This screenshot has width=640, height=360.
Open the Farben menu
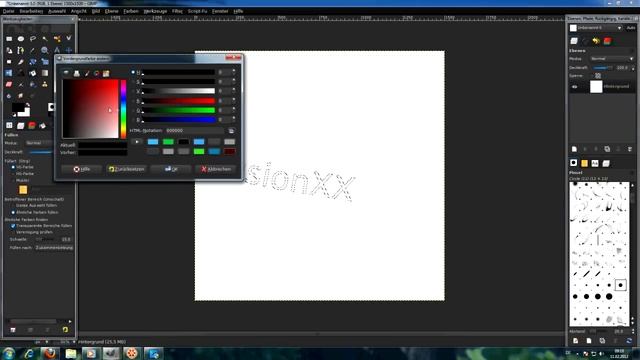coord(131,11)
